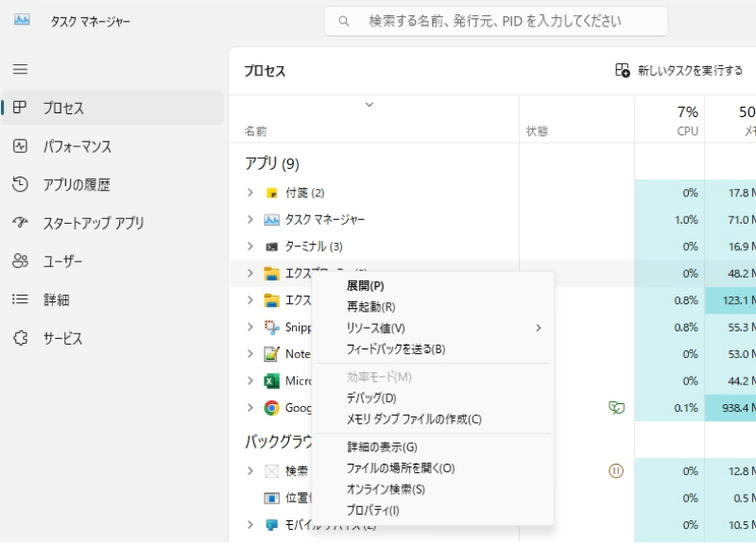Select デバッグ(D) in the context menu

point(433,399)
